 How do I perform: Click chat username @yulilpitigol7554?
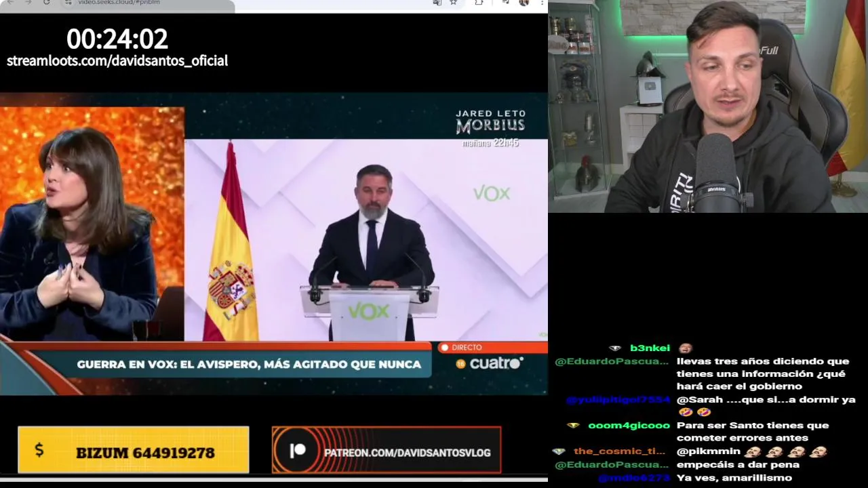click(618, 400)
